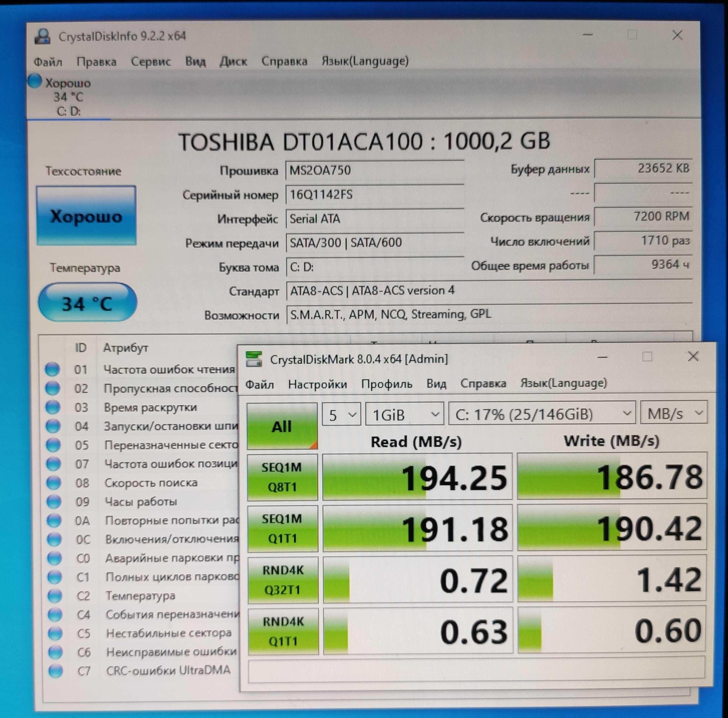Start the SEQ1M Q1T1 test
Screen dimensions: 728x718
tap(283, 528)
